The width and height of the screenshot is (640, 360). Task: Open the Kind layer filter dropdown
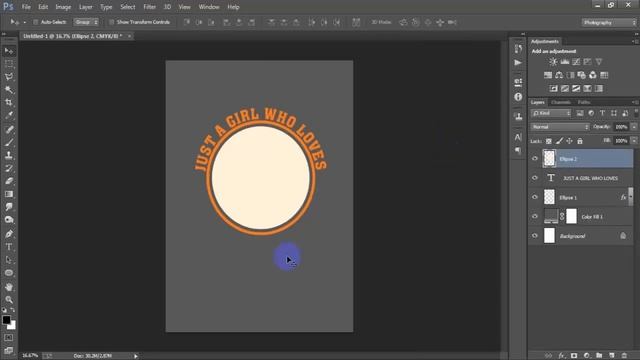click(551, 113)
